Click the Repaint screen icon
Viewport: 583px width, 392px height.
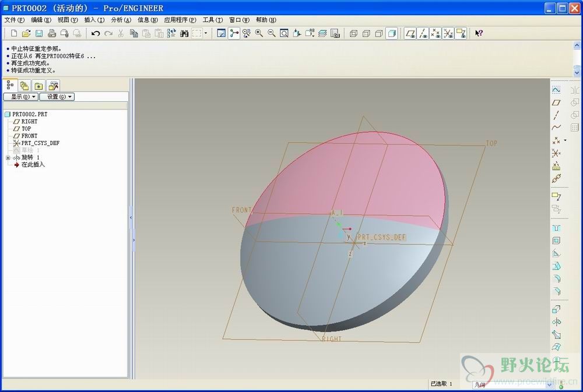(221, 33)
